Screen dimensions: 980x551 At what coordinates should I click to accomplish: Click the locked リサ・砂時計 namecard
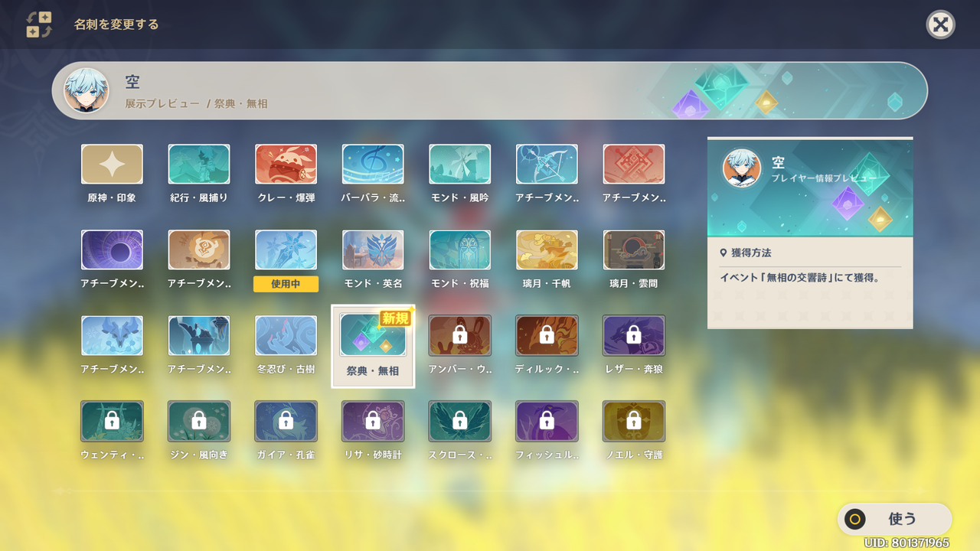click(x=373, y=421)
